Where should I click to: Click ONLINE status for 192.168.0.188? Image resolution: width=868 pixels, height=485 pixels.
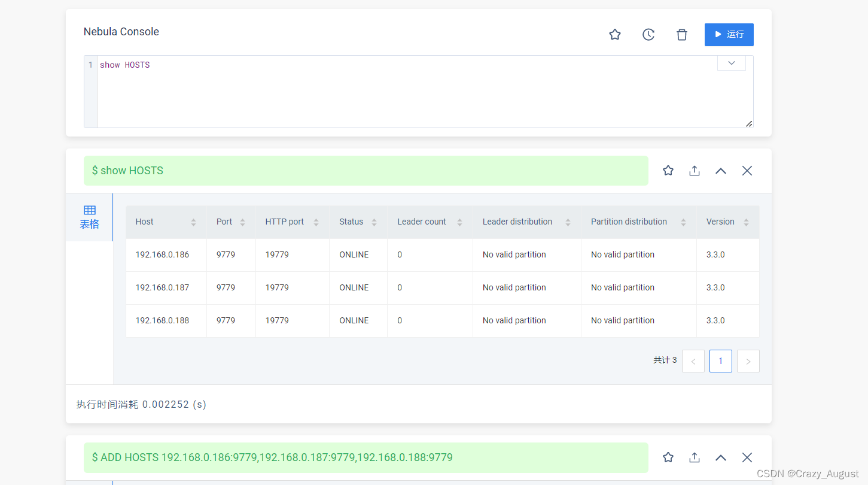point(354,320)
